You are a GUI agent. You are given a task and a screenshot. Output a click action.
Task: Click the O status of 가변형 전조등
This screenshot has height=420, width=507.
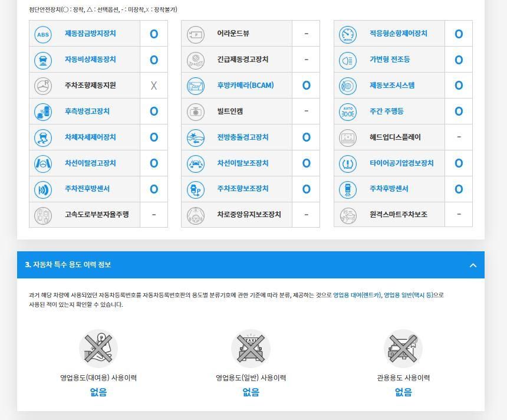coord(459,60)
